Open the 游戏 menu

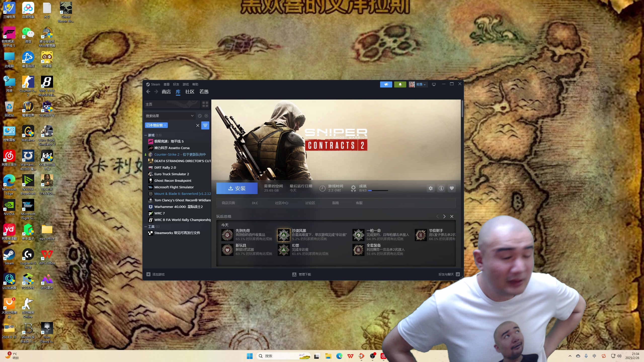(186, 84)
